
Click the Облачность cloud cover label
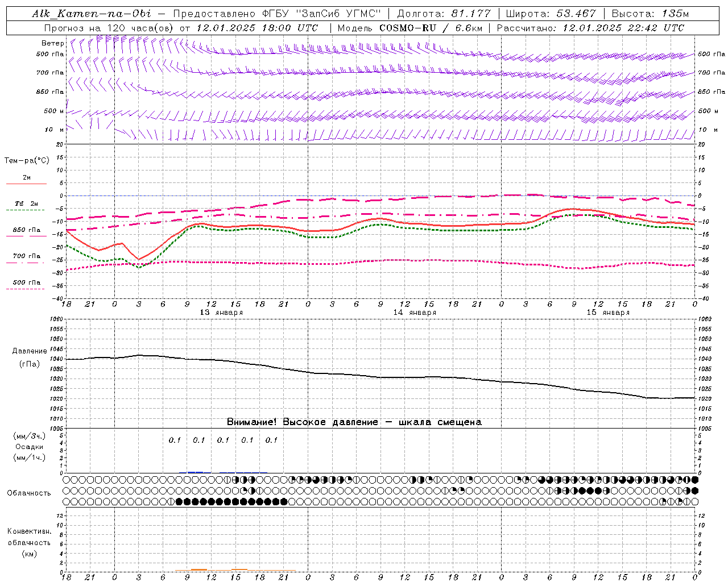pos(29,493)
